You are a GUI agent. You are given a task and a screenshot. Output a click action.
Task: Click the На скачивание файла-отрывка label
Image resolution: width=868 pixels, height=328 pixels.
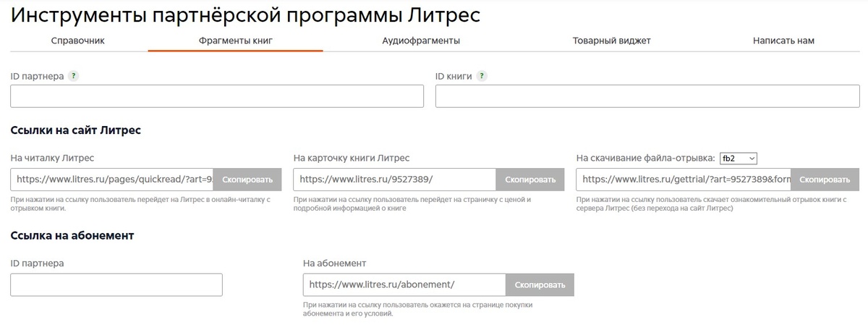pyautogui.click(x=645, y=158)
